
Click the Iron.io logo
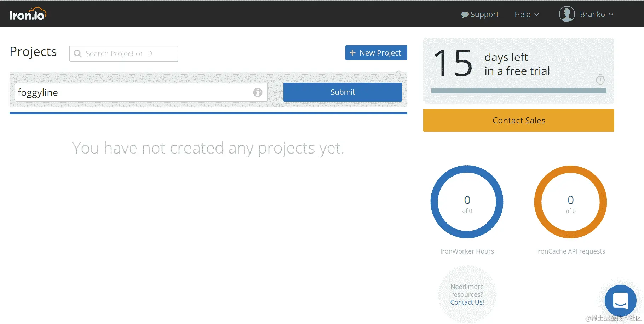[x=28, y=14]
